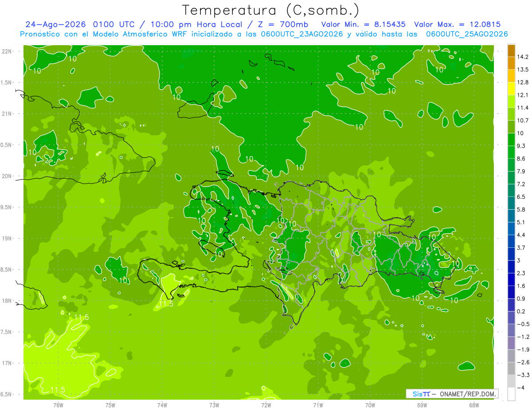Click the '71W' longitude axis label
532x411 pixels.
point(318,405)
